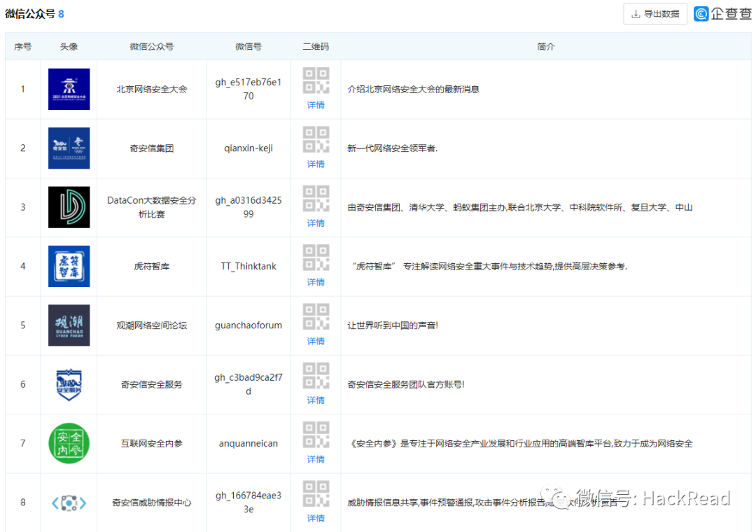Click description 新一代网络安全领军者
The image size is (756, 532).
[x=393, y=148]
